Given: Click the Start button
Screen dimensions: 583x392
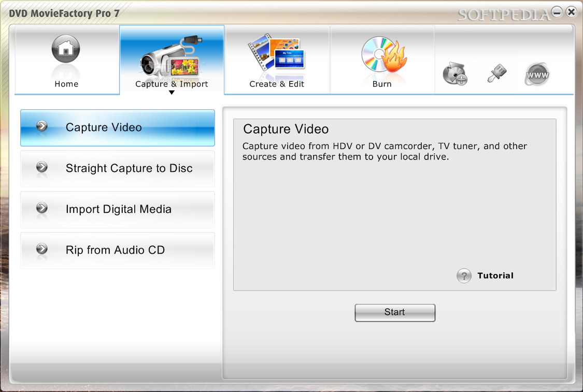Looking at the screenshot, I should (x=395, y=312).
